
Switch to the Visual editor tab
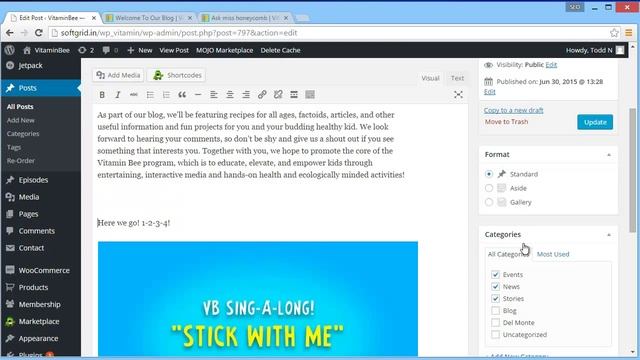tap(430, 78)
